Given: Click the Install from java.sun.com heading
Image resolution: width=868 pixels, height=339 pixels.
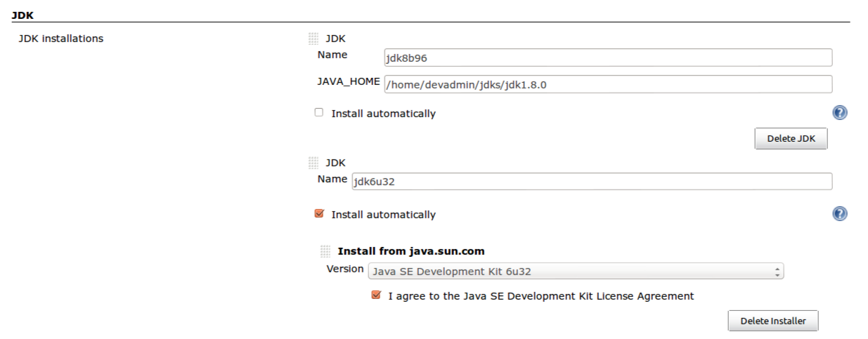Looking at the screenshot, I should [x=411, y=251].
